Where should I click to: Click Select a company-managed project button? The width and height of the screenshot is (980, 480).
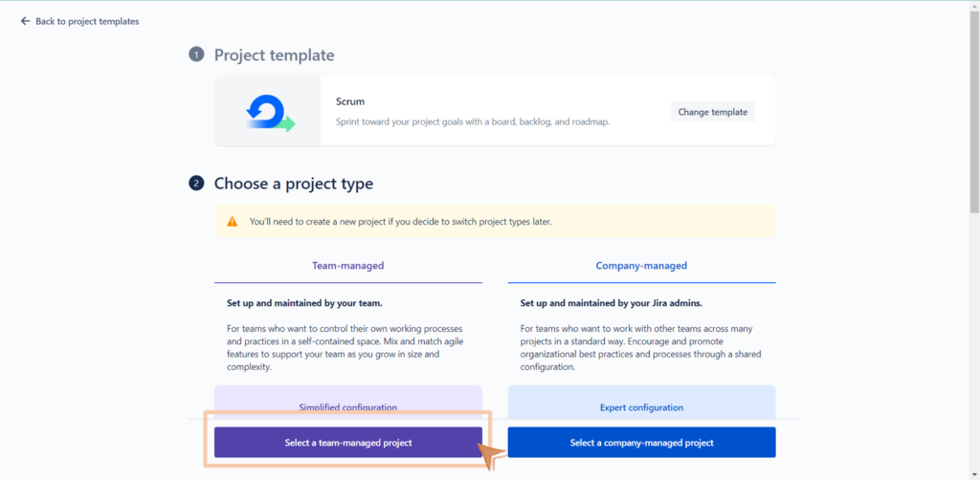pos(641,443)
